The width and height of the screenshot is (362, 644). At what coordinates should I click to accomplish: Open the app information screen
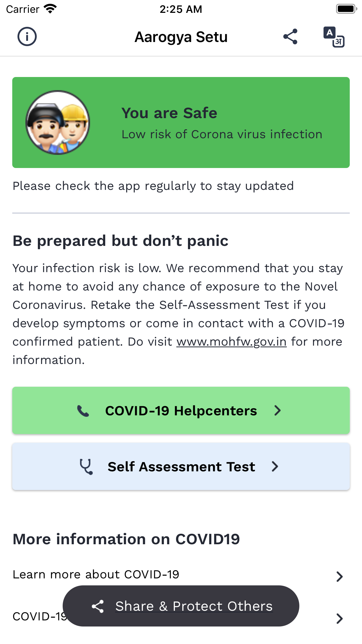tap(28, 36)
